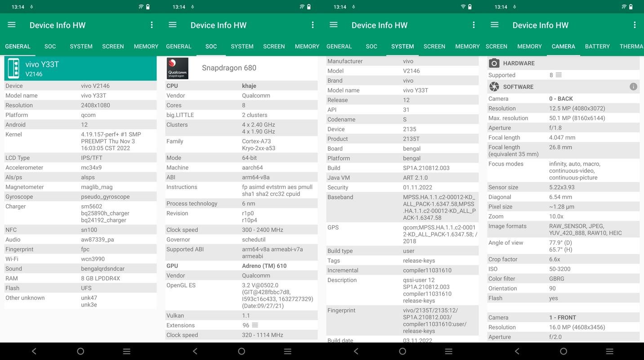The height and width of the screenshot is (360, 644).
Task: Tap recent apps button in fourth panel
Action: 609,351
